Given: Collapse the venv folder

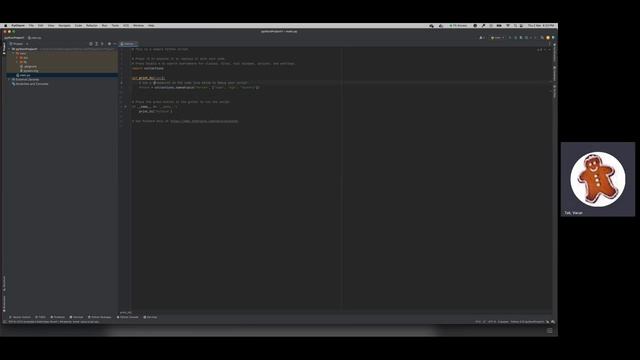Looking at the screenshot, I should (13, 53).
